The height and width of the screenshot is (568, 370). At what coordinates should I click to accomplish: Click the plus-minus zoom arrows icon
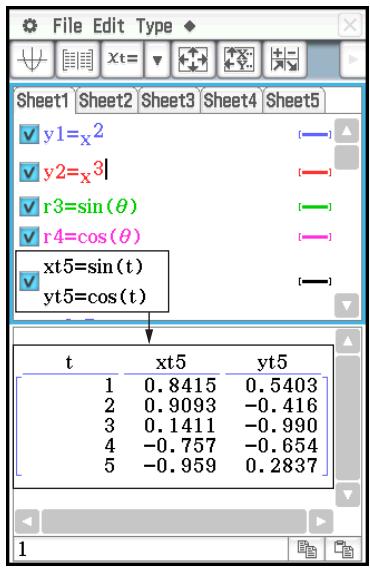click(284, 59)
